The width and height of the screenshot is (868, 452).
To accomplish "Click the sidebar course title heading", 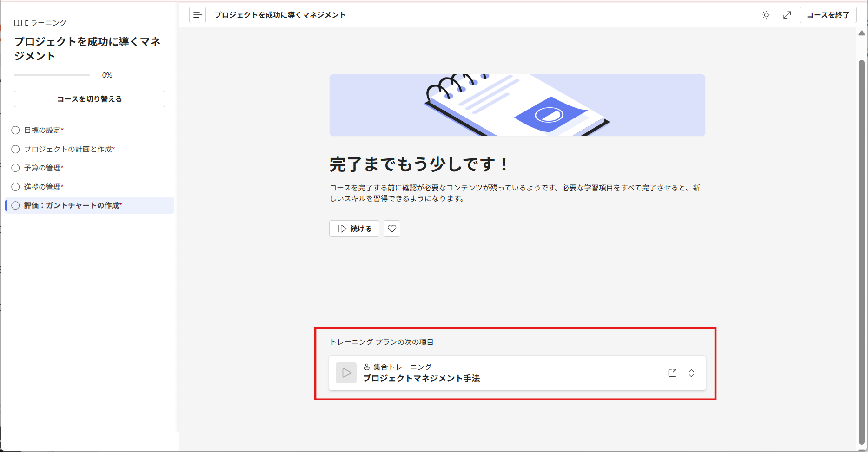I will click(x=87, y=49).
